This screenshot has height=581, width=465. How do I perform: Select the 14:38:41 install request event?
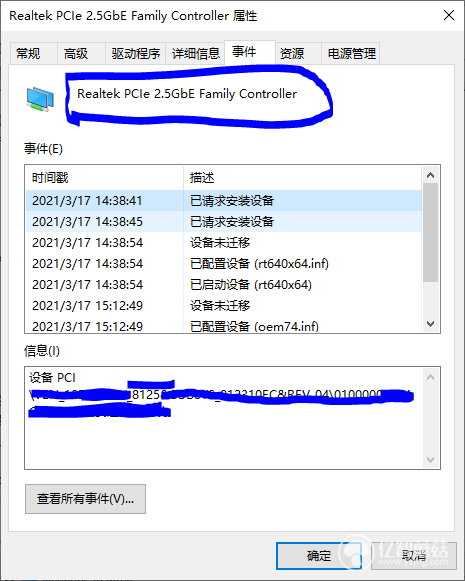tap(224, 200)
